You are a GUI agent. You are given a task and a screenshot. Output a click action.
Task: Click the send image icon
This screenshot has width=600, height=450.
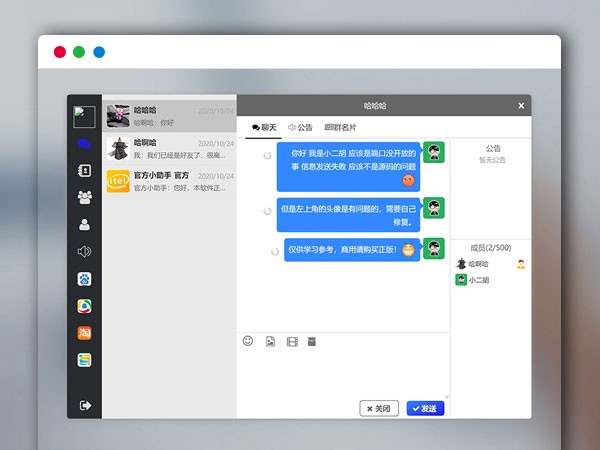point(270,342)
